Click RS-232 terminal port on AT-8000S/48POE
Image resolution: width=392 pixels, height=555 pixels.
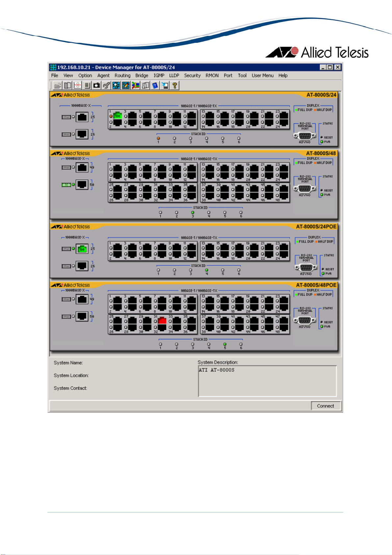[x=304, y=320]
